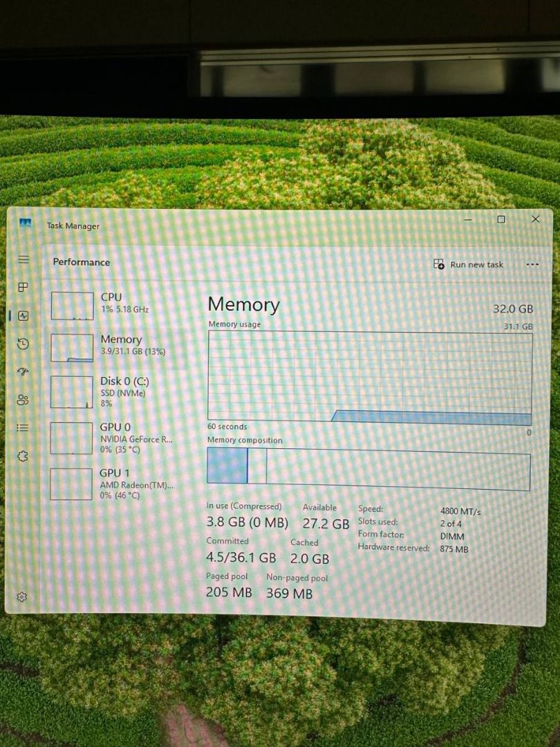560x747 pixels.
Task: Open the three-dots more options menu
Action: pos(532,264)
